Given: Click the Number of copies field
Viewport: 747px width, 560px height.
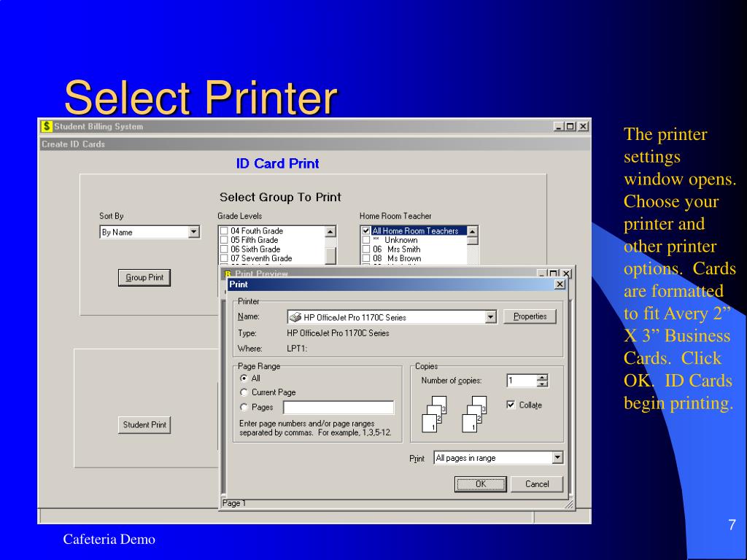Looking at the screenshot, I should (x=522, y=381).
